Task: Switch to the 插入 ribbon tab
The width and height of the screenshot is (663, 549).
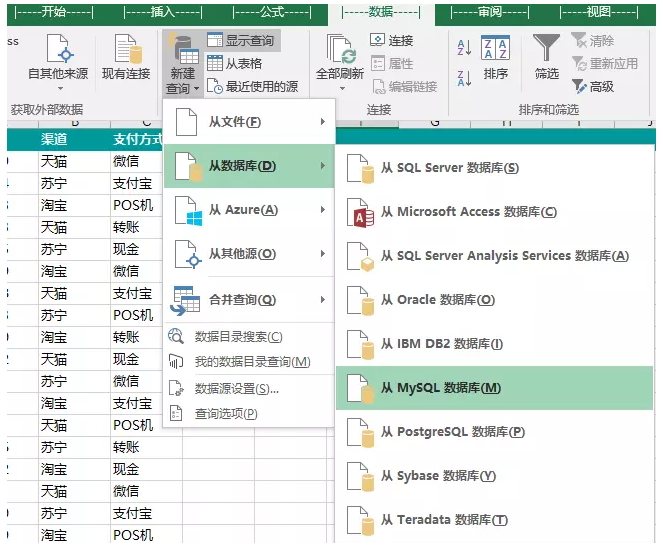Action: coord(163,12)
